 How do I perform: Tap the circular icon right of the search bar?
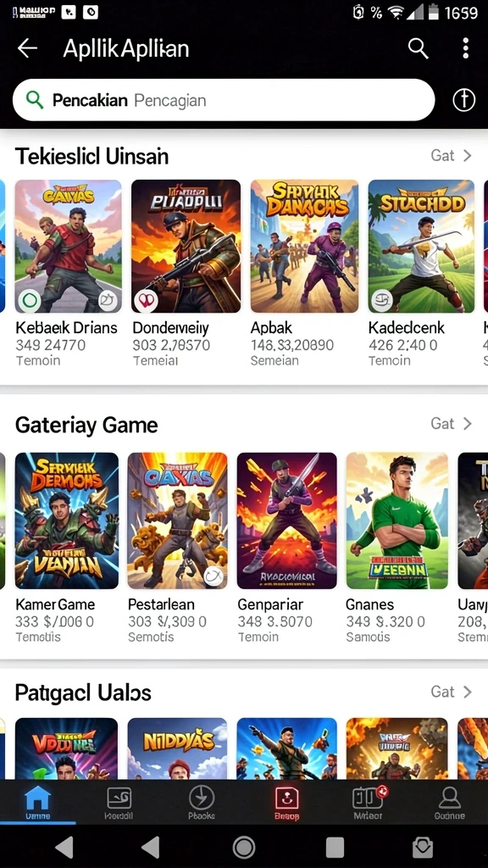pos(463,100)
